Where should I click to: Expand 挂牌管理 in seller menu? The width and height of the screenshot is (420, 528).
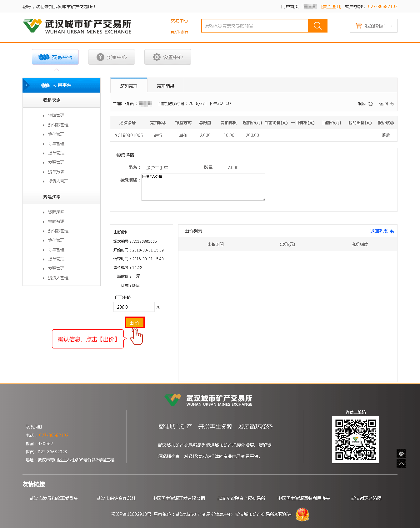(56, 115)
